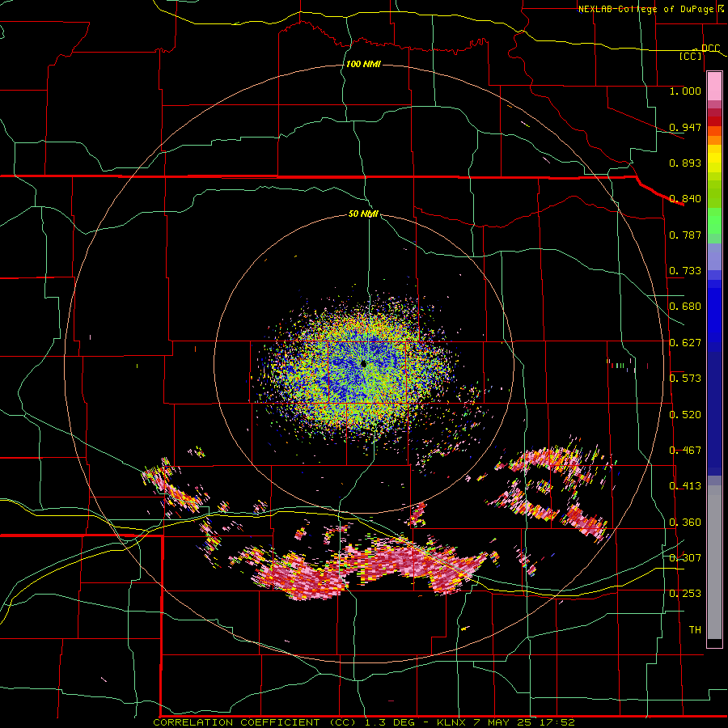Screen dimensions: 728x728
Task: Select the 0.840 color scale value
Action: click(x=685, y=199)
